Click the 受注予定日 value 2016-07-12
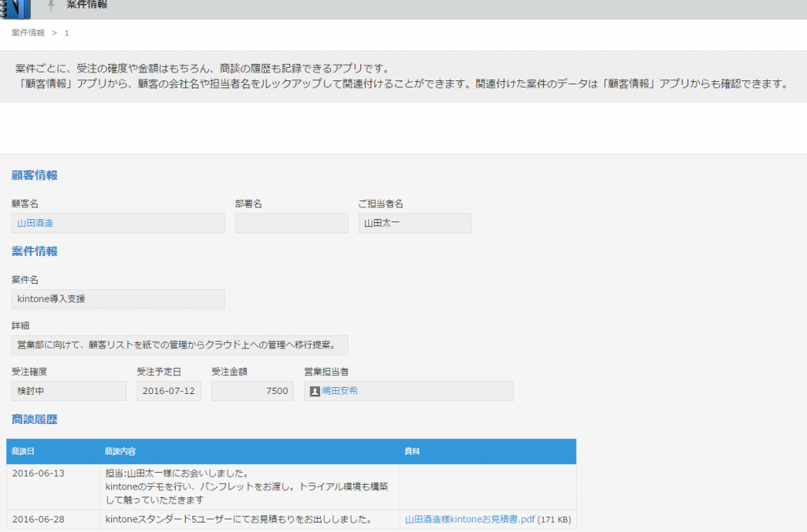The image size is (807, 532). (x=169, y=391)
